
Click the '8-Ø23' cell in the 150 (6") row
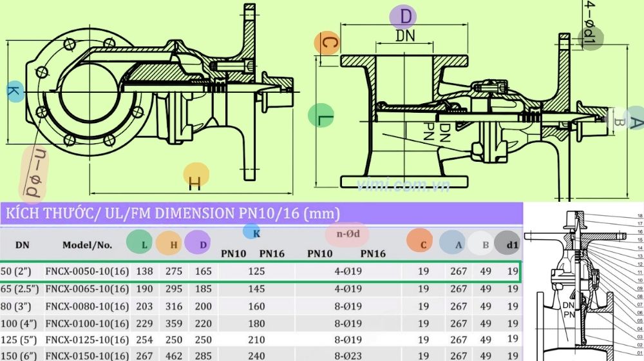348,356
